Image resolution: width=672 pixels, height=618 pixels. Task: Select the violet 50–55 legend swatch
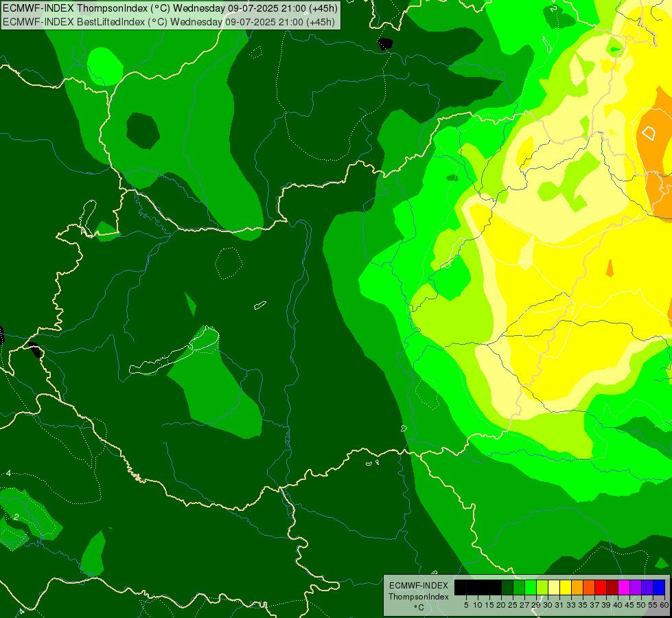click(647, 587)
